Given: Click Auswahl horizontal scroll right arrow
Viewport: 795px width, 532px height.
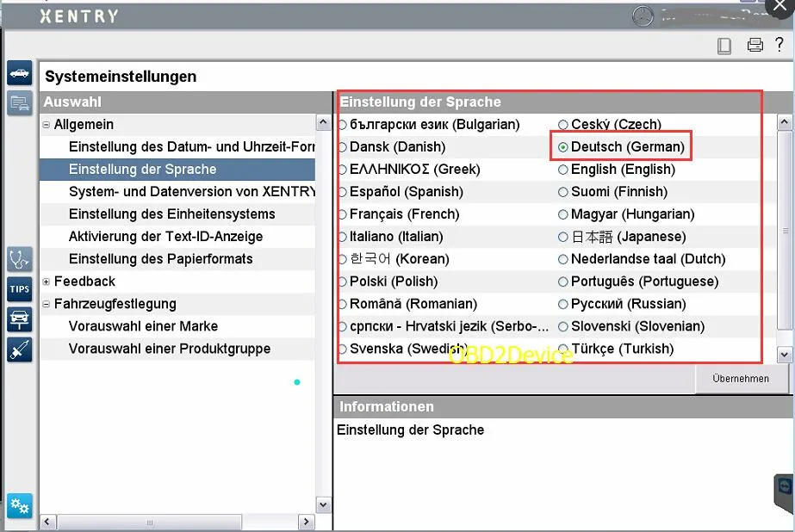Looking at the screenshot, I should tap(306, 522).
